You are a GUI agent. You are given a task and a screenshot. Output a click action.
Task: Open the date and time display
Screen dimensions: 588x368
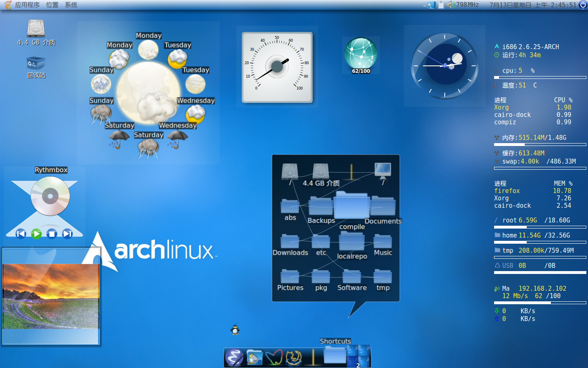[533, 5]
